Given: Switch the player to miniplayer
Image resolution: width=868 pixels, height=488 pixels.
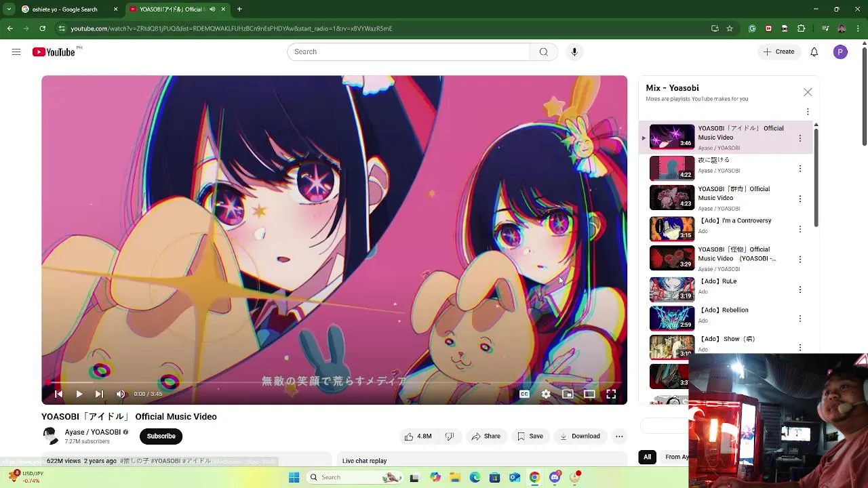Looking at the screenshot, I should [568, 394].
